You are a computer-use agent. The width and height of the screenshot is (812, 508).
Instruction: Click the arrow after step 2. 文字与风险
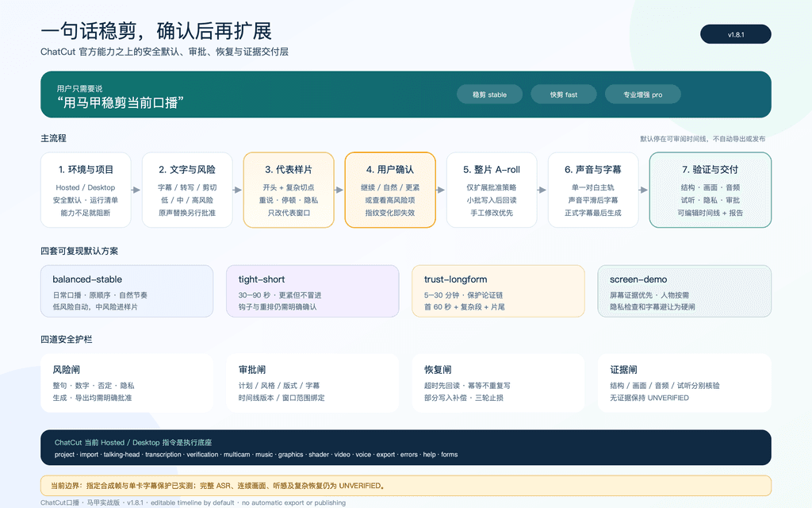pos(238,190)
